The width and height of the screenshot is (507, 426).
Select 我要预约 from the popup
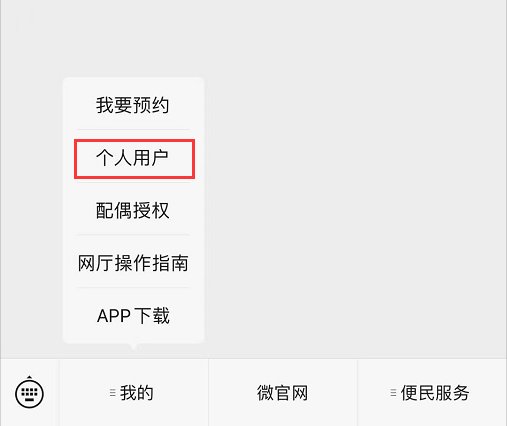click(x=133, y=105)
